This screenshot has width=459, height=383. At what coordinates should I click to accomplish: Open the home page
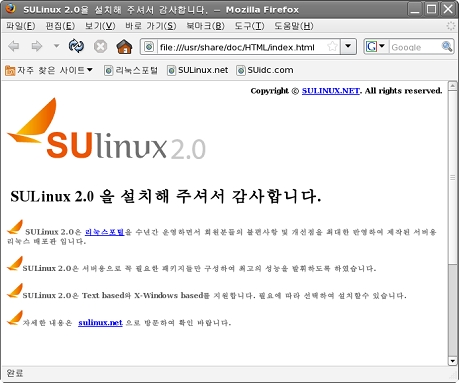pyautogui.click(x=124, y=46)
